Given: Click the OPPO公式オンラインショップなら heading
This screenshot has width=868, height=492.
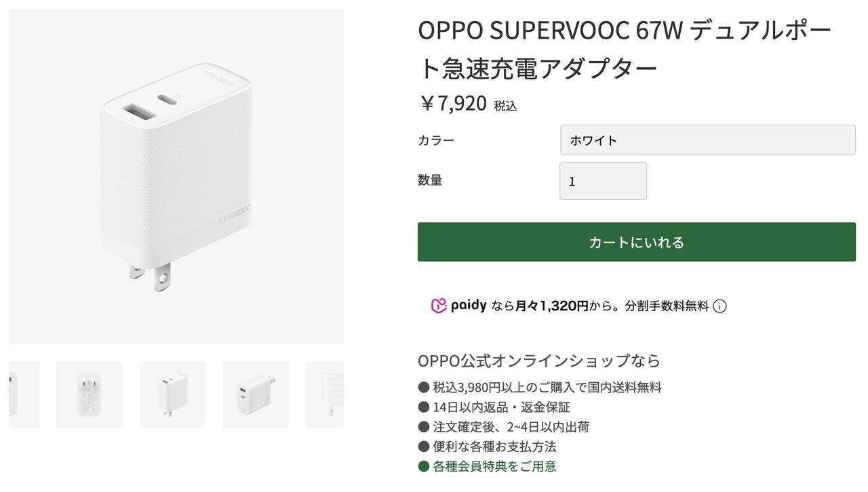Looking at the screenshot, I should [539, 361].
